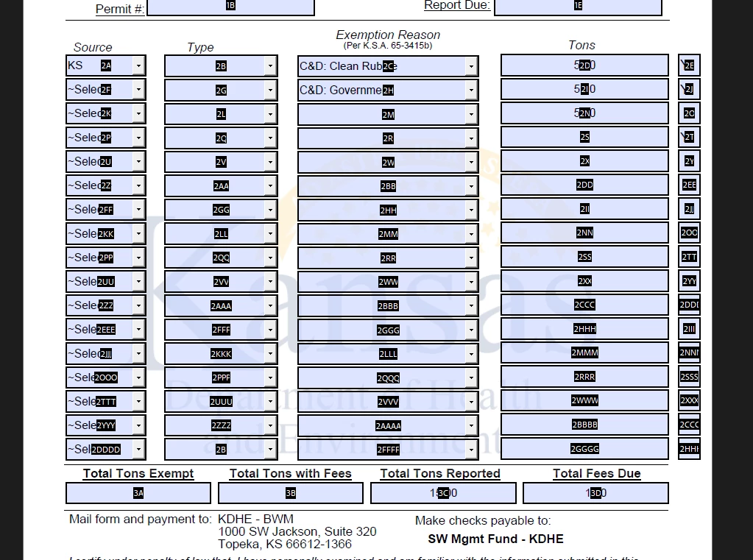The height and width of the screenshot is (560, 753).
Task: Toggle the checkbox labeled 2YY
Action: tap(689, 281)
